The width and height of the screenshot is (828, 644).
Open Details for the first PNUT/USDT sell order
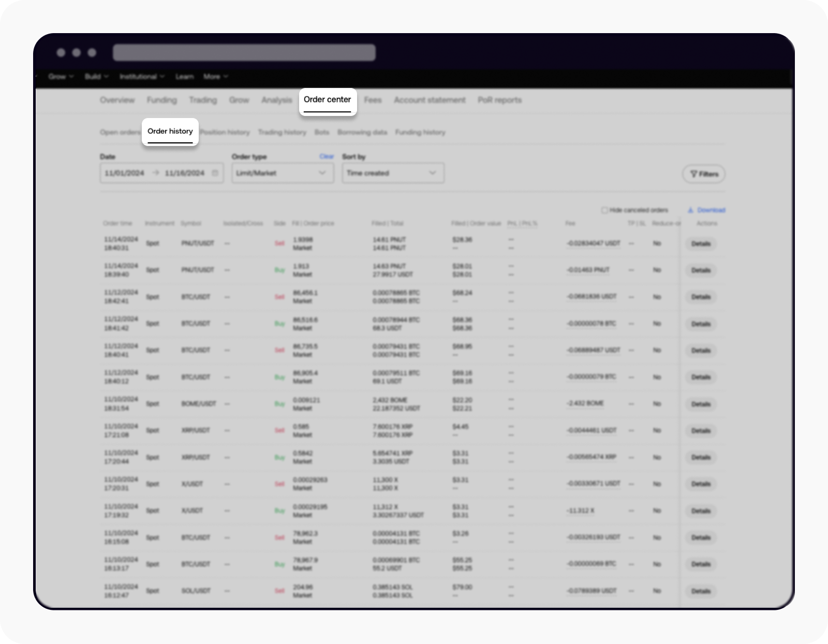tap(701, 244)
